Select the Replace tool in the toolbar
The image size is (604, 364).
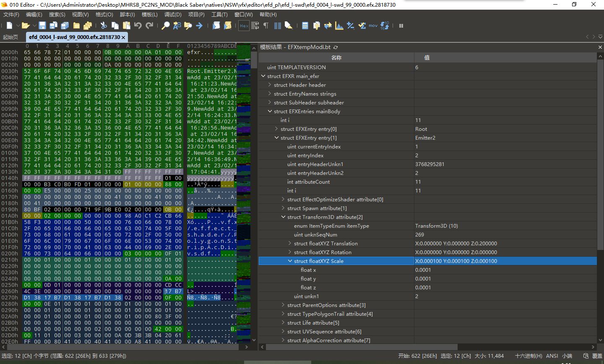point(177,26)
